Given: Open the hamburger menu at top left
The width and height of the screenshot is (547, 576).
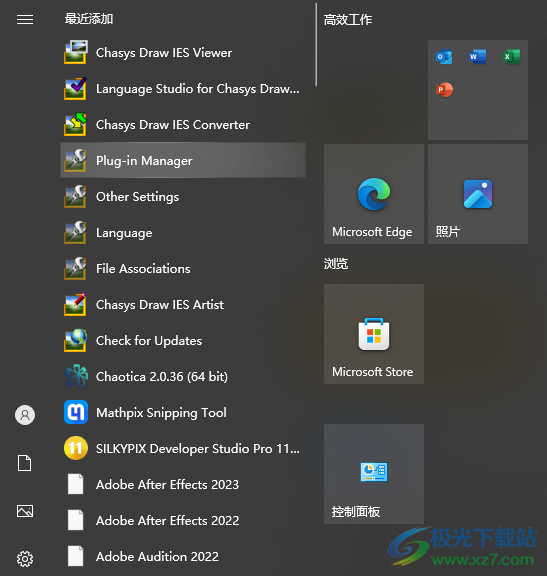Looking at the screenshot, I should point(25,19).
